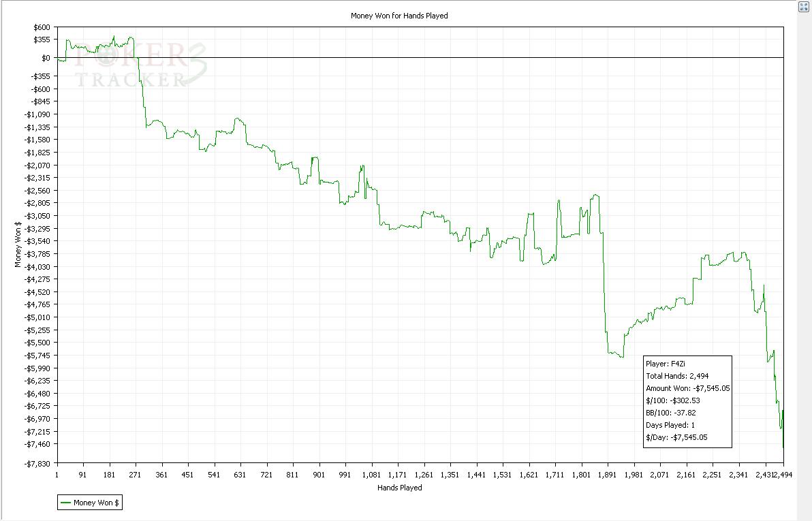Click the $600 y-axis tick label
Image resolution: width=812 pixels, height=521 pixels.
pos(41,27)
